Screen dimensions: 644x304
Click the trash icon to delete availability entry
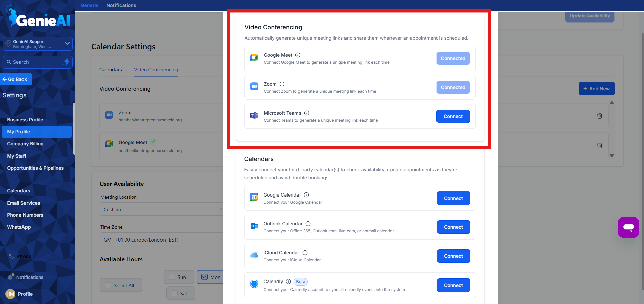[x=600, y=116]
